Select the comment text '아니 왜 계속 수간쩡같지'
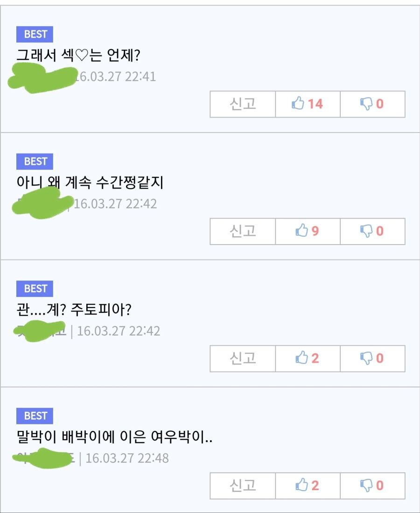Screen dimensions: 420x513 click(90, 183)
